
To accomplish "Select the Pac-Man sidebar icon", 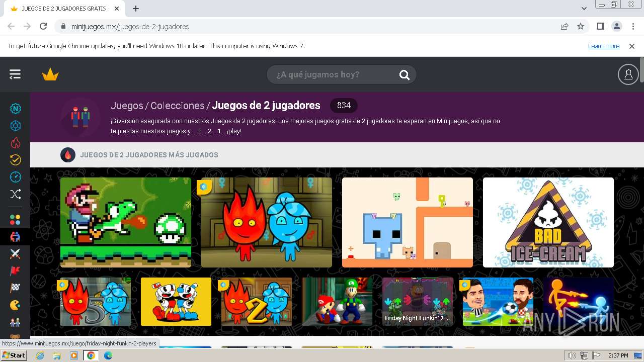I will (x=16, y=305).
